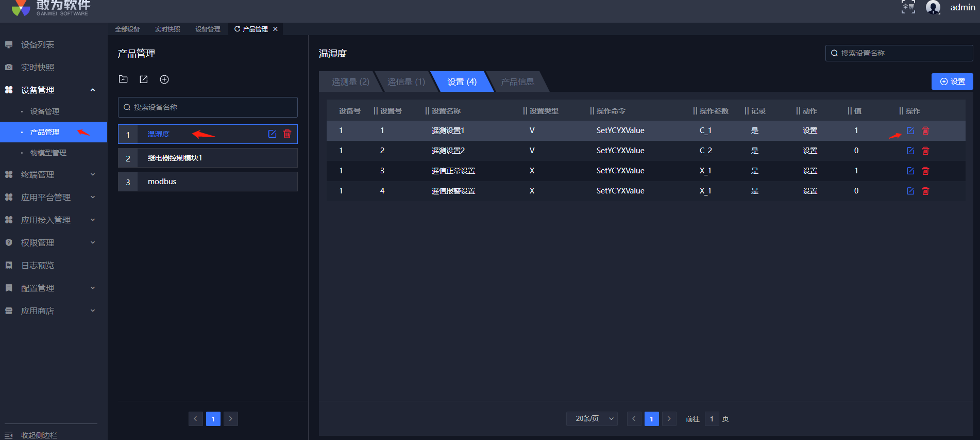
Task: Click the C_2 operation parameter cell
Action: point(706,151)
